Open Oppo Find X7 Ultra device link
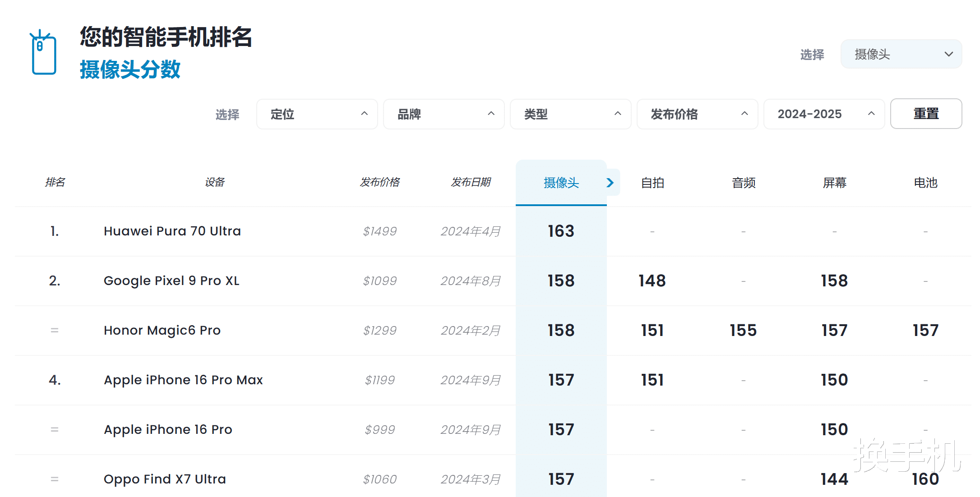Screen dimensions: 980x497 tap(165, 479)
